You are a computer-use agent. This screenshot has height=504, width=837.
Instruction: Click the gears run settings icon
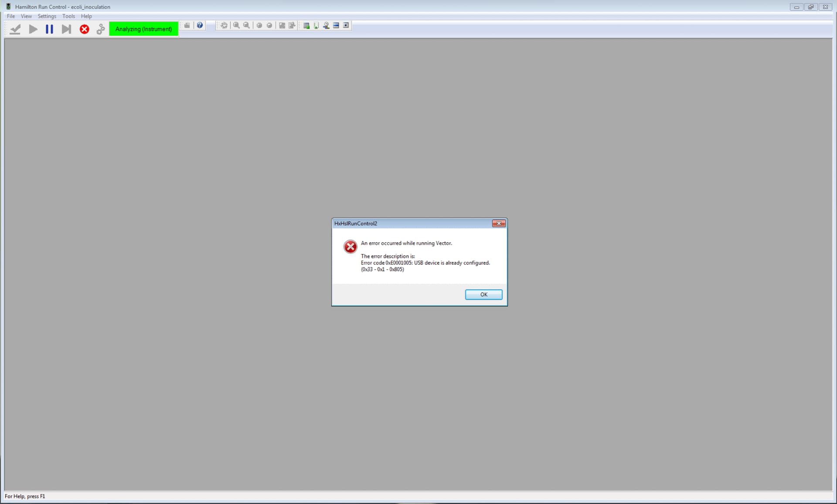click(x=101, y=29)
